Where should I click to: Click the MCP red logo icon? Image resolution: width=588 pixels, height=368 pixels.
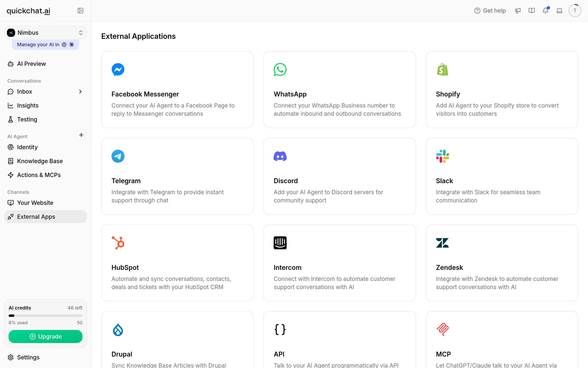442,330
